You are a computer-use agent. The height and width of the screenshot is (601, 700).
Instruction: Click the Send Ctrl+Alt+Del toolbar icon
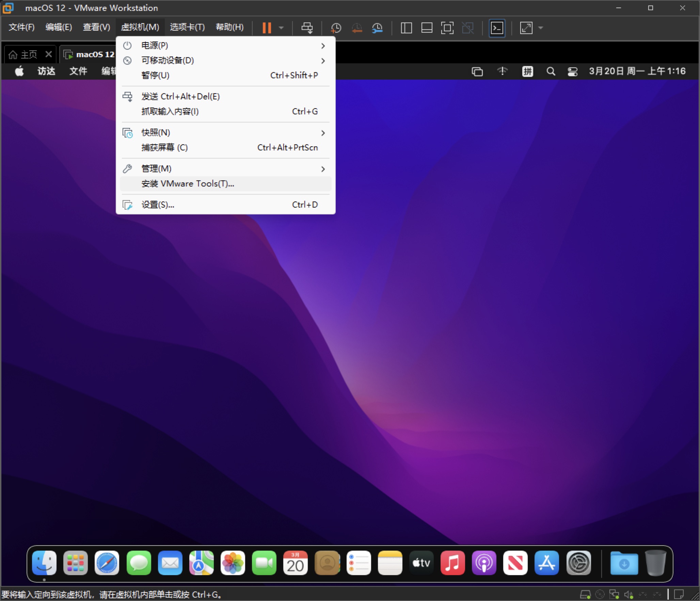[307, 28]
